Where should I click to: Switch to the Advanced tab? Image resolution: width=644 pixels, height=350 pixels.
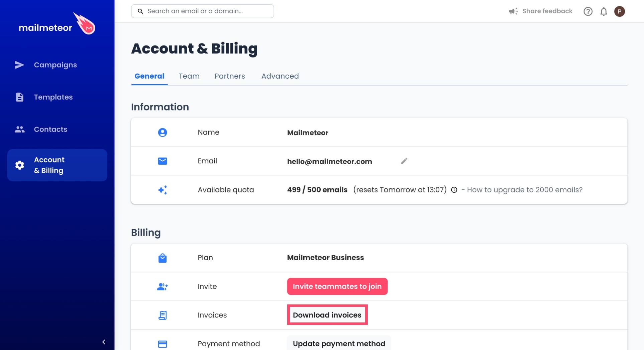(280, 76)
